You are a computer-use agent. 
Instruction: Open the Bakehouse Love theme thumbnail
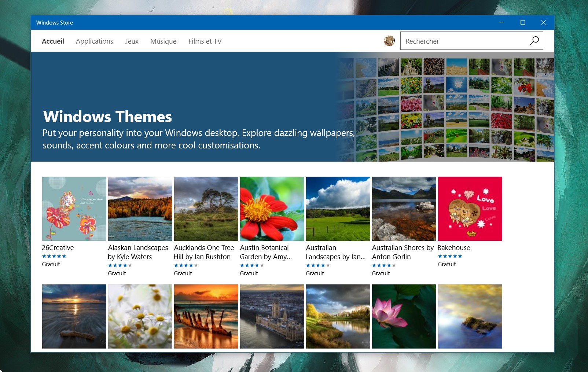pyautogui.click(x=470, y=209)
